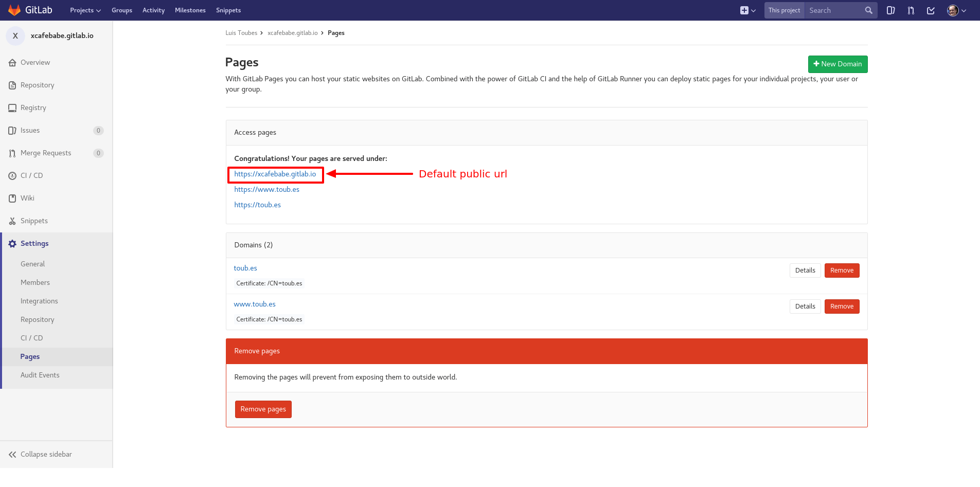Open the Container Registry from the sidebar
The width and height of the screenshot is (980, 487).
coord(13,107)
